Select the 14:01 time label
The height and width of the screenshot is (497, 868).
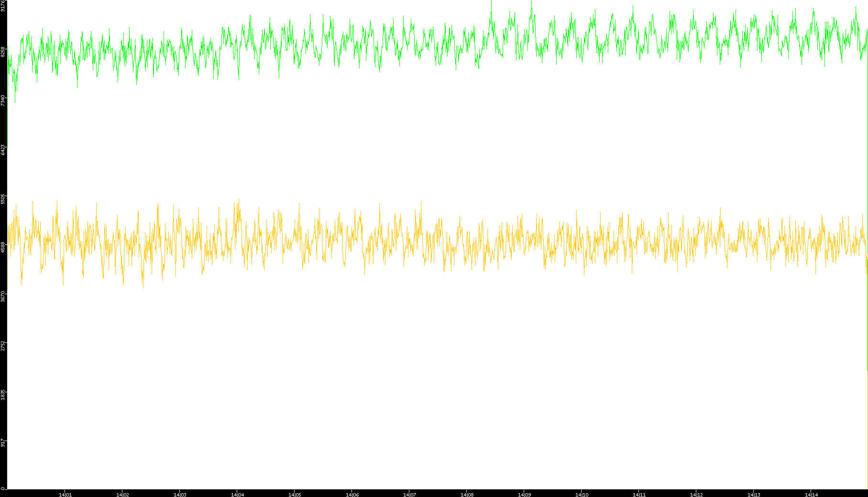[65, 495]
